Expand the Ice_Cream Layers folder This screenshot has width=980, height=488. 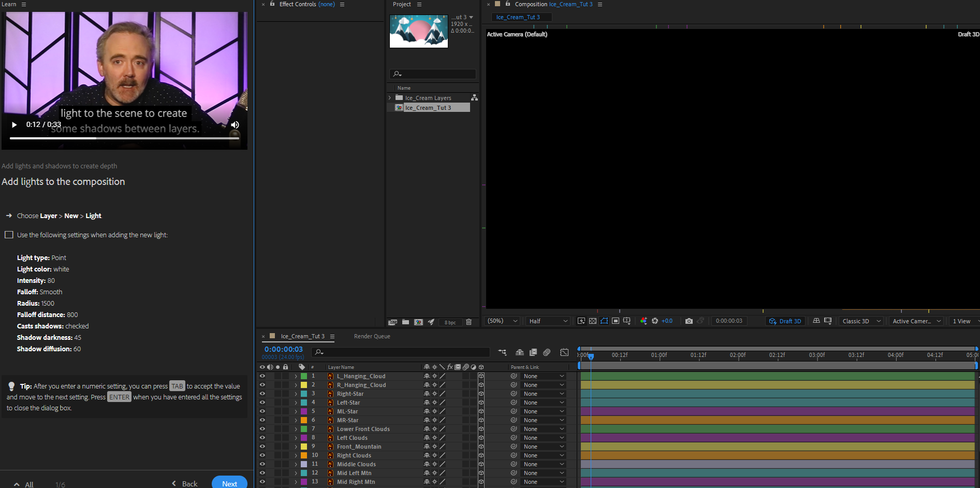click(390, 97)
